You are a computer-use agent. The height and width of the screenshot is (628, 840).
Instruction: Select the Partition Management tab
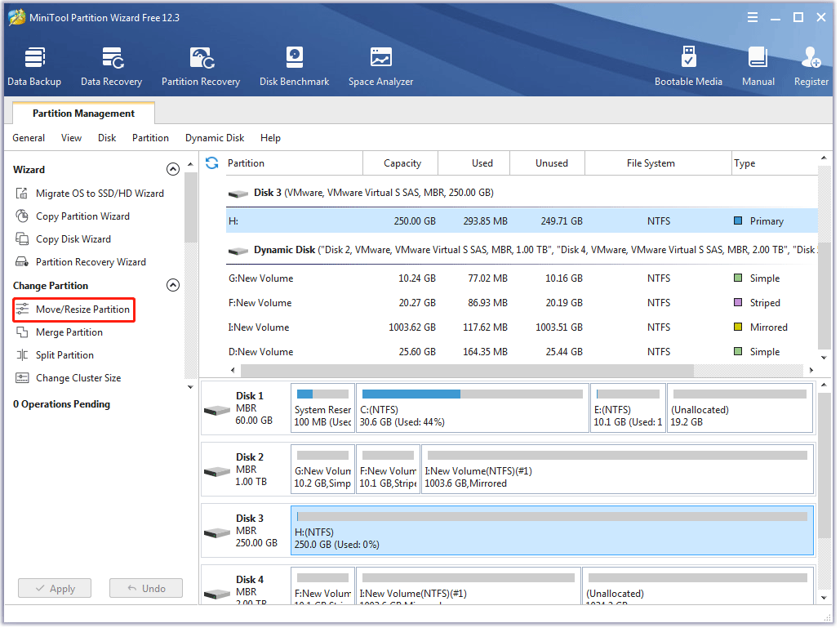pos(83,114)
